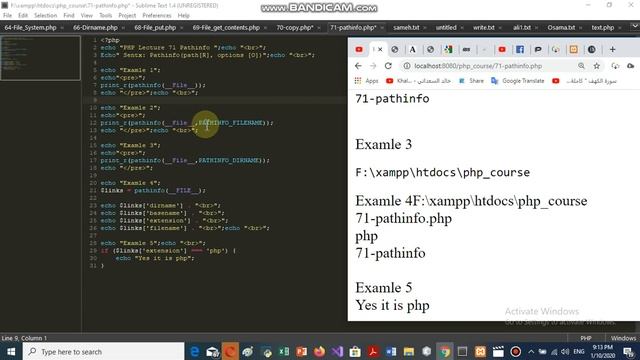
Task: Close the 69-File_get_contents.php tab
Action: (265, 28)
